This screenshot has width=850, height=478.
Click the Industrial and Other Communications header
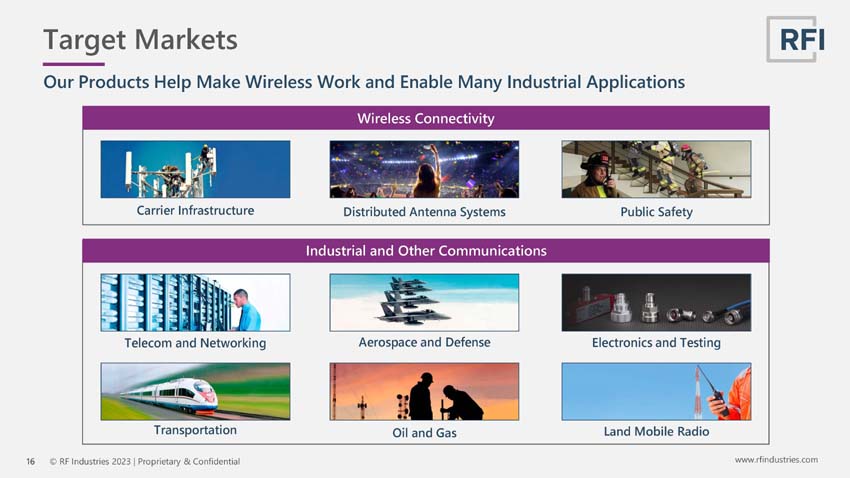[426, 250]
